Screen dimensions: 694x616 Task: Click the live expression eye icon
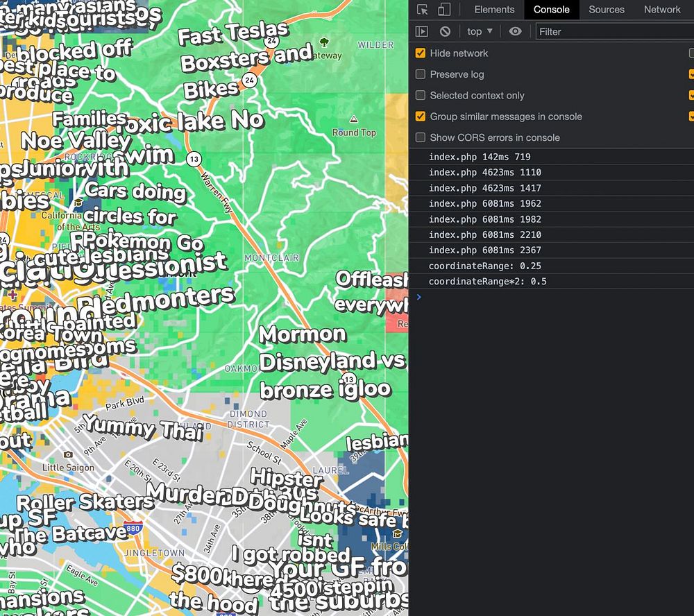click(515, 31)
